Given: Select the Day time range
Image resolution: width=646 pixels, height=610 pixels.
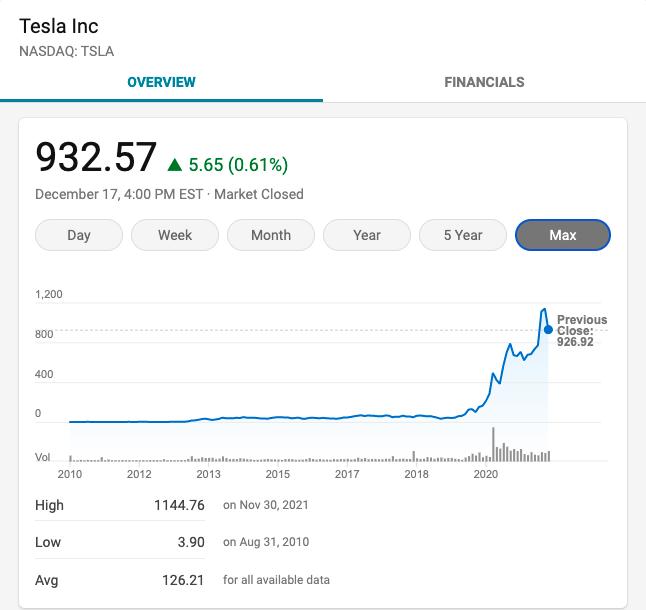Looking at the screenshot, I should (79, 235).
